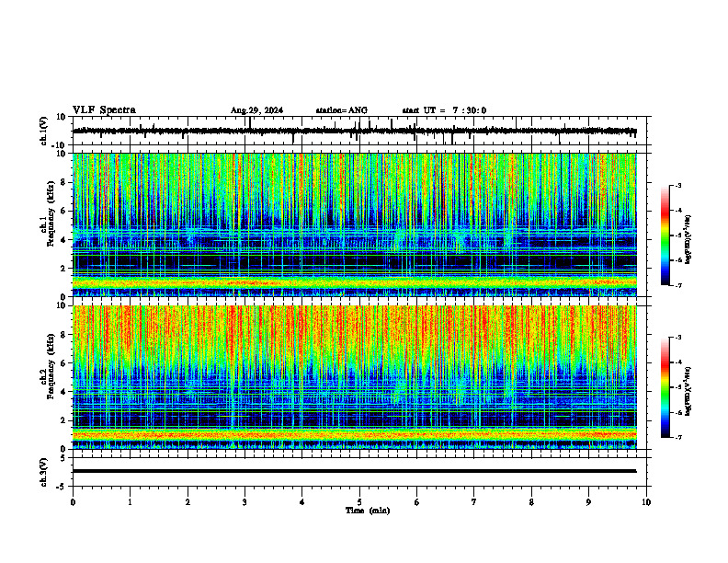The image size is (728, 563).
Task: Select the "start UT = 7 :30: 0" text
Action: (444, 110)
